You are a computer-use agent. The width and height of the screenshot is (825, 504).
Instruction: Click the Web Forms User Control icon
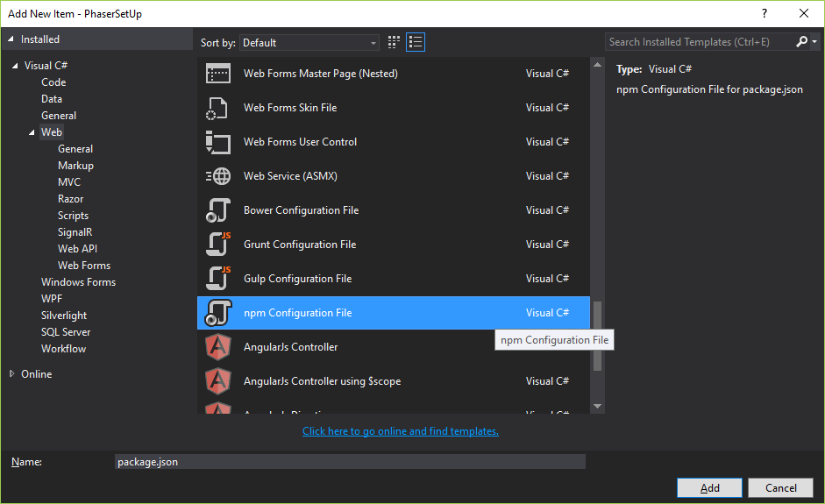coord(217,142)
